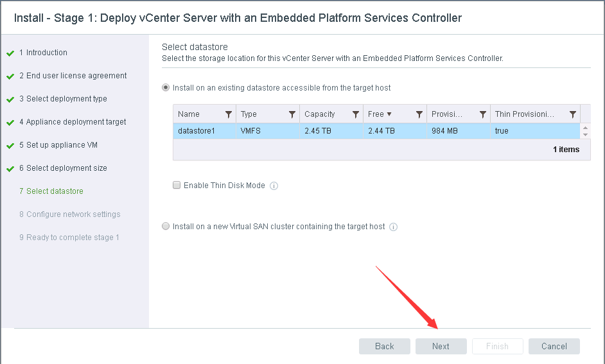Click the VMFS type cell
Screen dimensions: 605x364
[x=268, y=131]
